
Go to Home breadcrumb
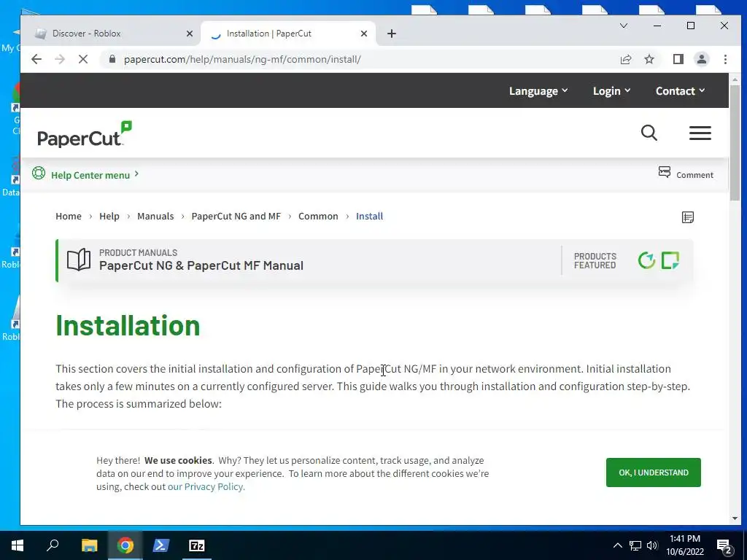69,216
